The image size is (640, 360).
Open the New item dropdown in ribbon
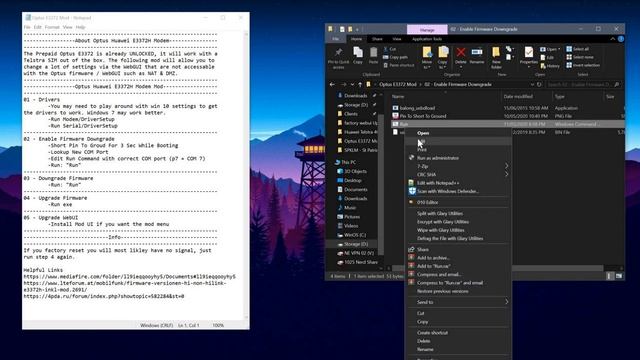(x=509, y=49)
